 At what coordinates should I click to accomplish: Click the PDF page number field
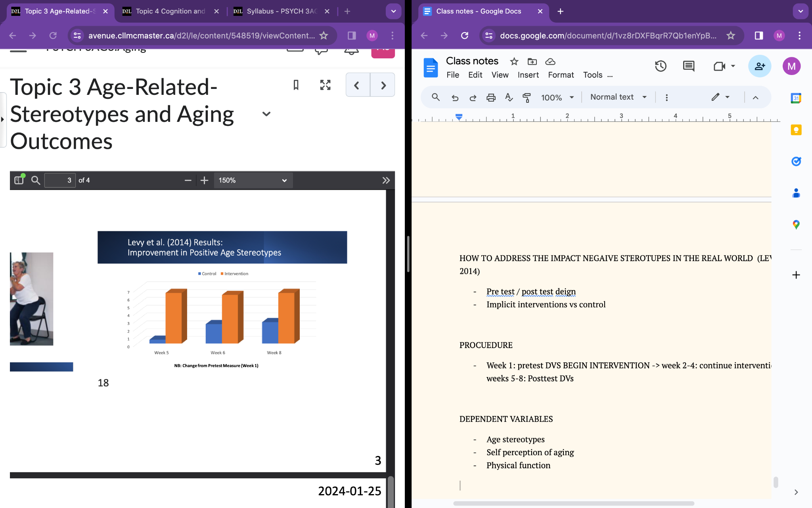[x=60, y=181]
